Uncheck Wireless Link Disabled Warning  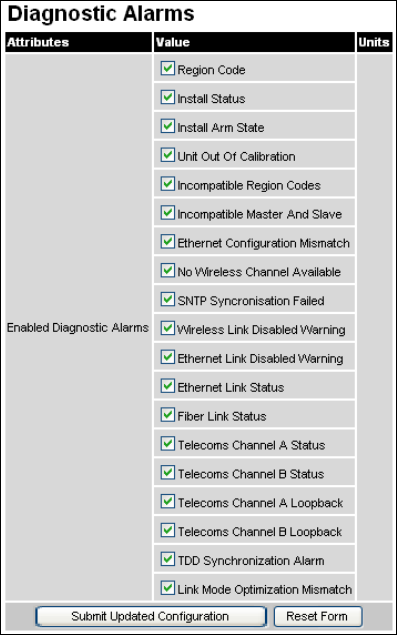point(167,328)
